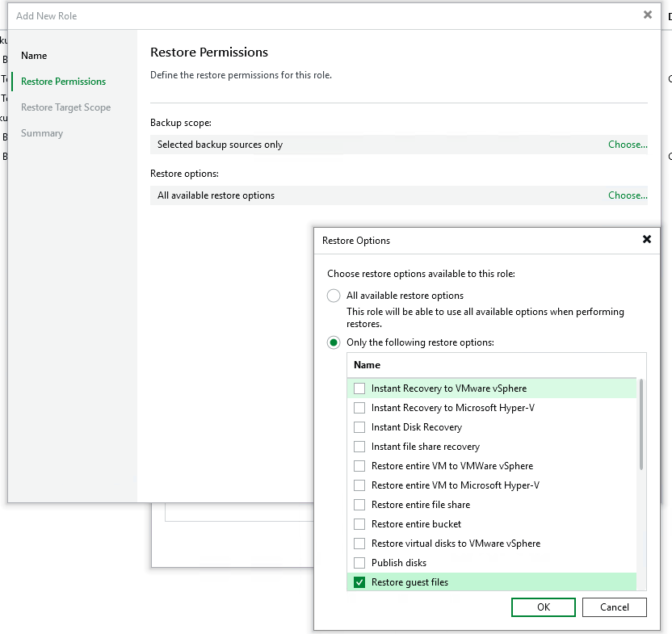Image resolution: width=672 pixels, height=634 pixels.
Task: Tick Restore virtual disks to VMware vSphere
Action: pos(359,544)
